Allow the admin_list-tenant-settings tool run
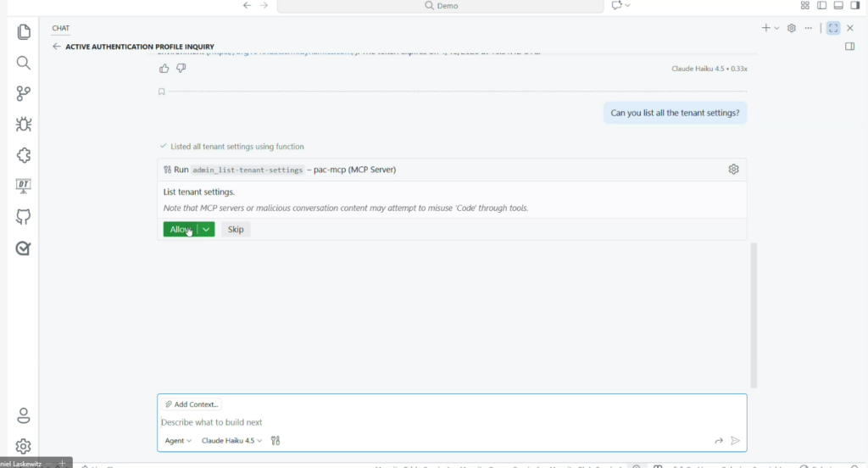The image size is (868, 468). (x=180, y=229)
